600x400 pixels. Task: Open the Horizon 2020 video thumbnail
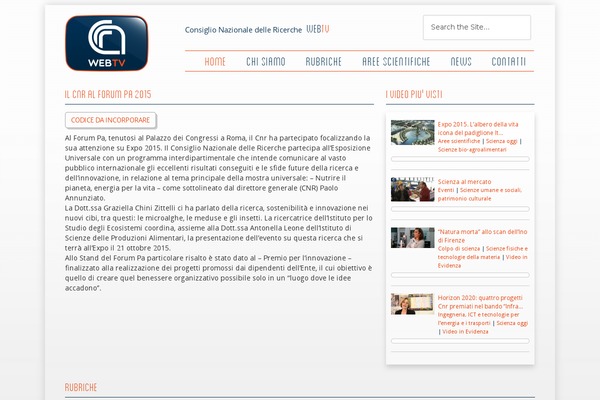tap(412, 304)
